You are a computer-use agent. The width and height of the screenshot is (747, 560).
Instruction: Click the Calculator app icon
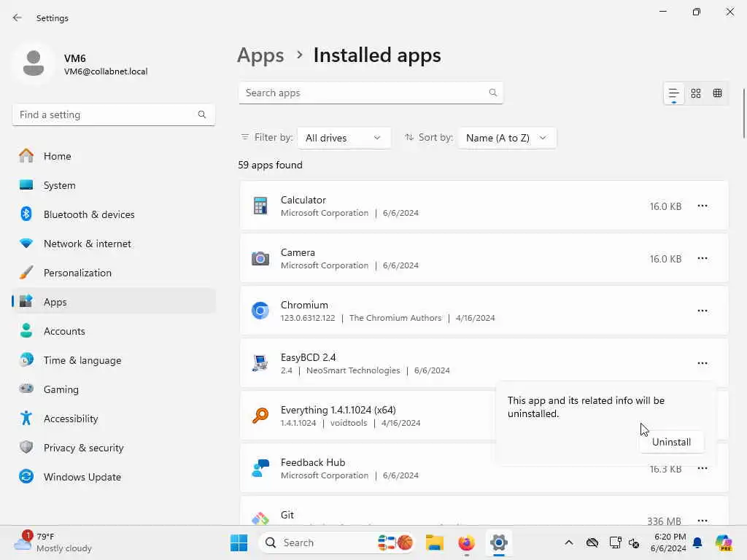point(260,206)
